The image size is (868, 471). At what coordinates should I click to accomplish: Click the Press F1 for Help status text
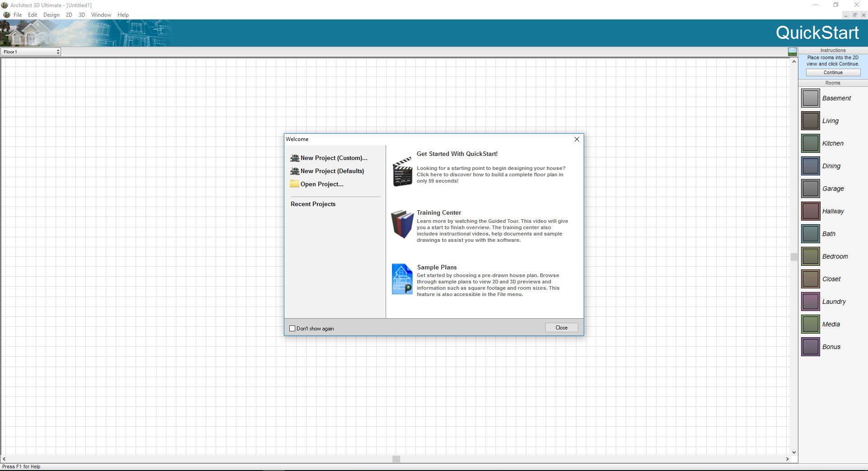coord(21,466)
